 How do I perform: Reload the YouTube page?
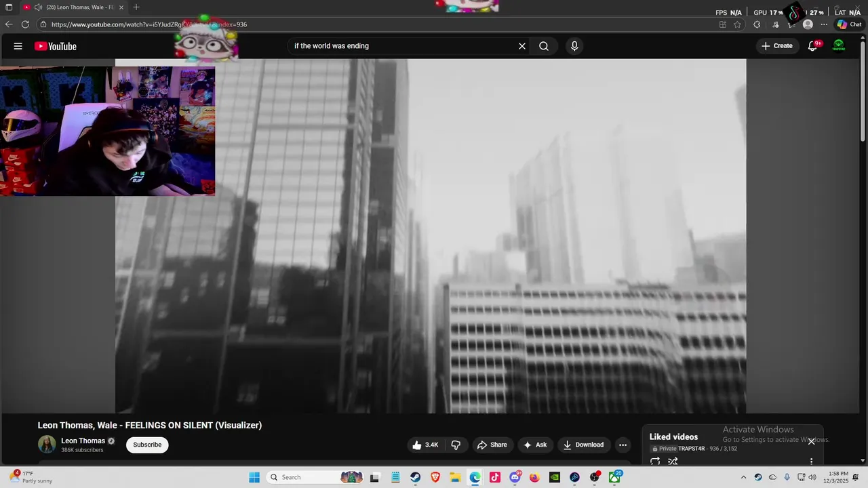(25, 24)
